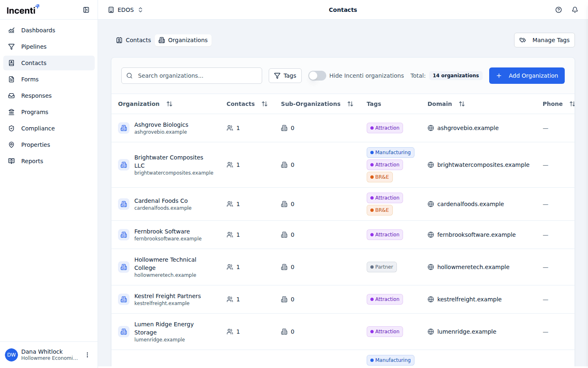The width and height of the screenshot is (588, 368).
Task: Open Properties in the sidebar
Action: point(49,145)
